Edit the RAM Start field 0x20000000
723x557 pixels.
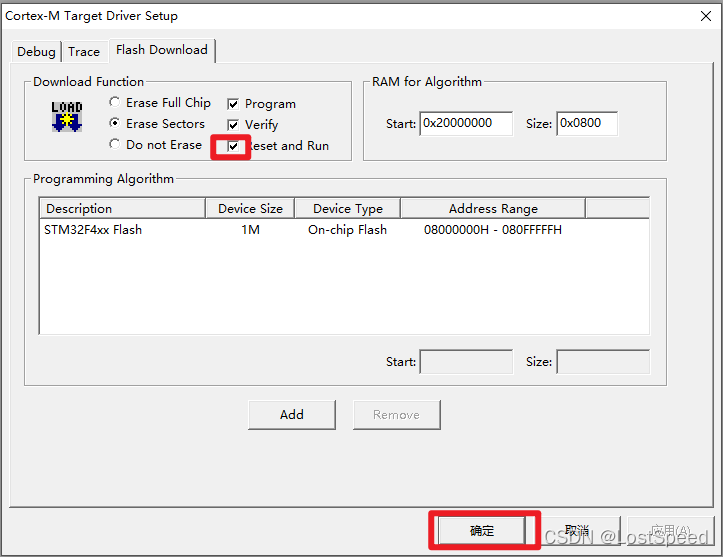tap(466, 124)
